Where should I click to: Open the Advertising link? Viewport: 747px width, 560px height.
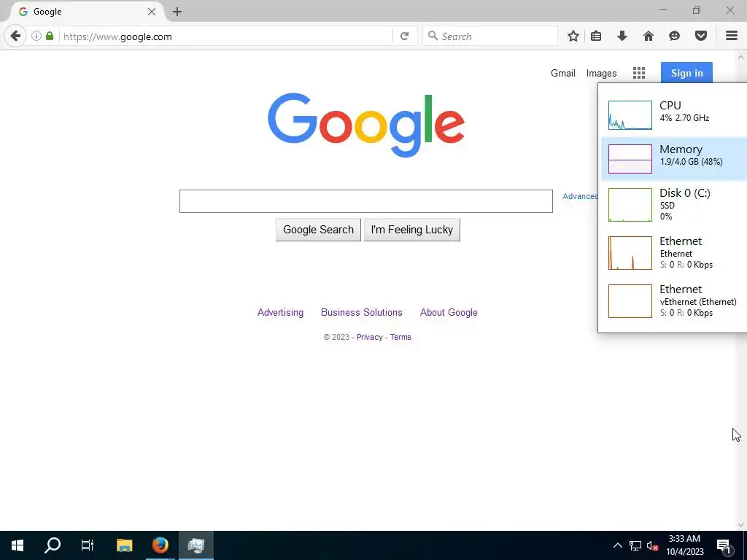point(280,312)
